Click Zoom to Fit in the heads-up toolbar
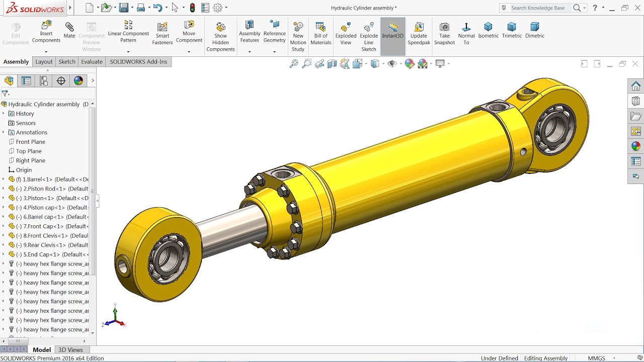 click(x=294, y=63)
